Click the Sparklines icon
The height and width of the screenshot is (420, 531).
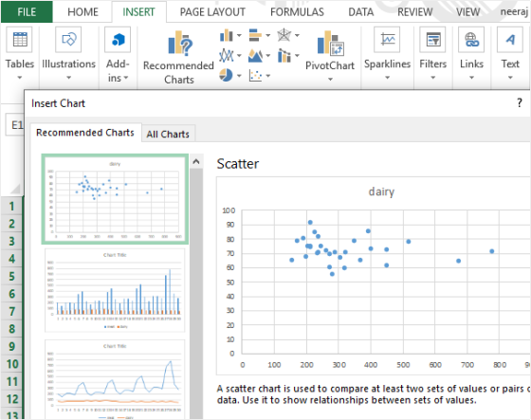click(387, 40)
